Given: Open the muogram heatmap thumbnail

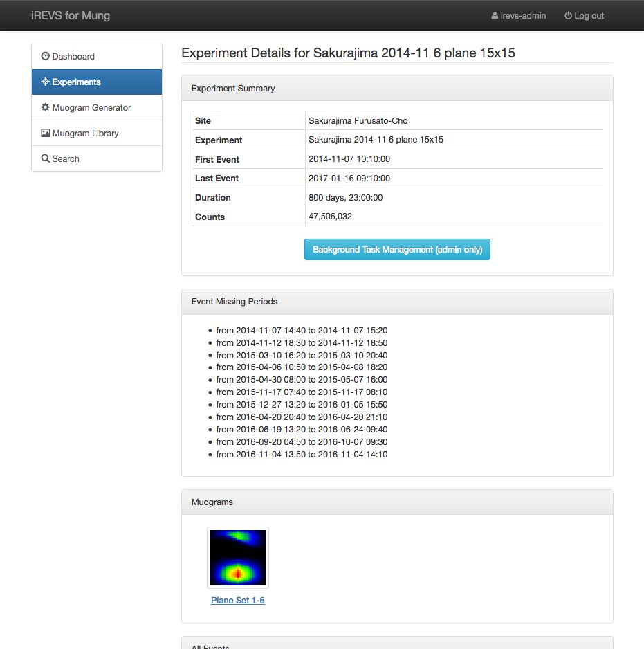Looking at the screenshot, I should pyautogui.click(x=238, y=558).
